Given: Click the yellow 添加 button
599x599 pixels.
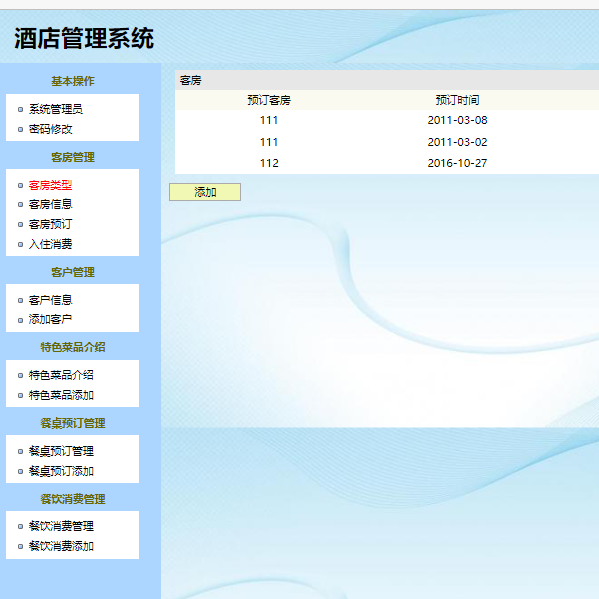Looking at the screenshot, I should (205, 192).
